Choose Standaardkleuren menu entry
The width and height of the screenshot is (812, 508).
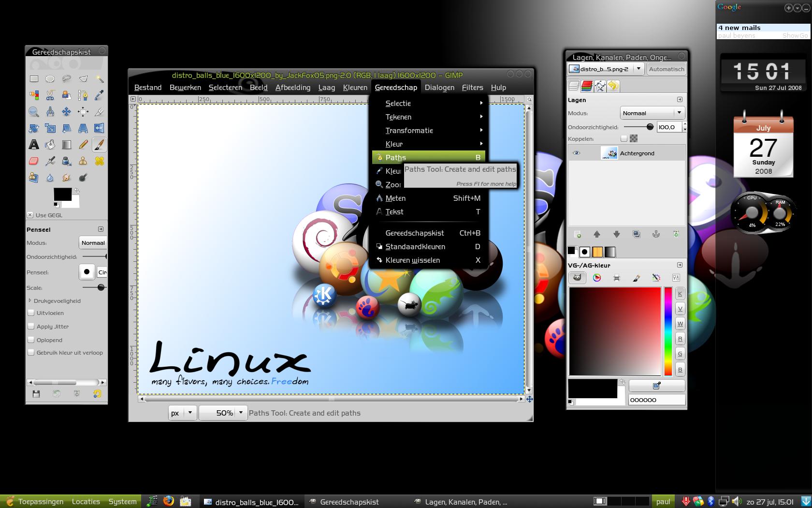(429, 247)
